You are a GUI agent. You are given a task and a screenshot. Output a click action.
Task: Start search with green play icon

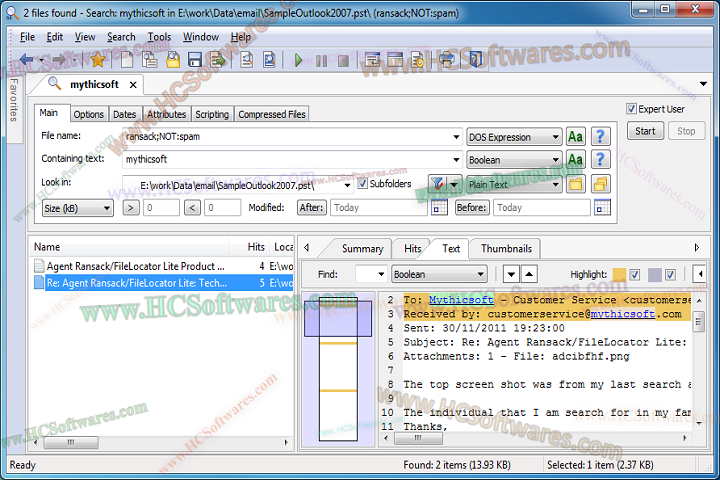[x=298, y=60]
